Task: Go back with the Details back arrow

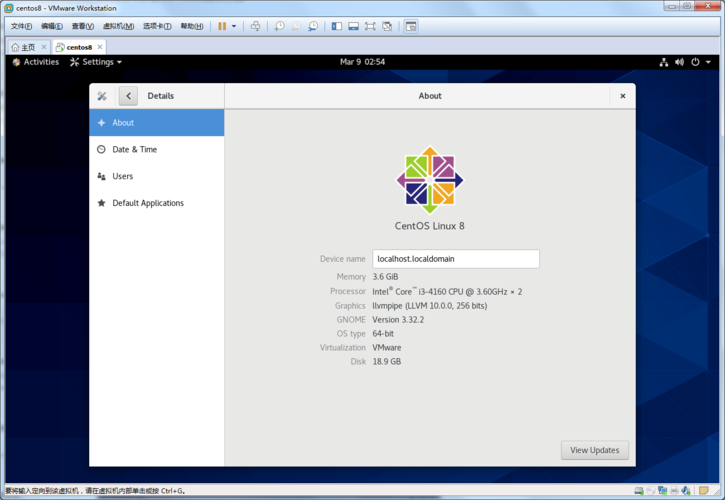Action: pyautogui.click(x=128, y=96)
